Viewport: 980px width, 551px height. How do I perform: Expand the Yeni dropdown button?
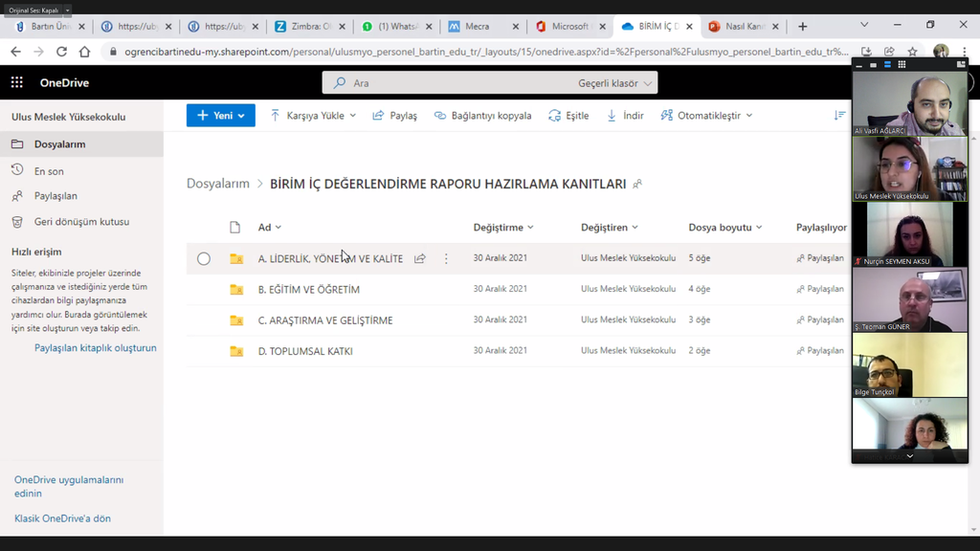[x=220, y=116]
